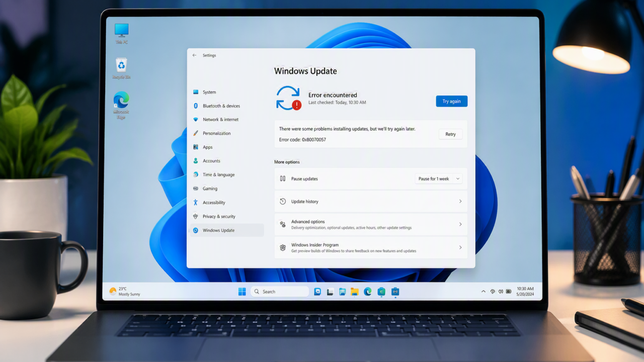This screenshot has height=362, width=644.
Task: Click the Personalization paintbrush icon
Action: point(196,133)
